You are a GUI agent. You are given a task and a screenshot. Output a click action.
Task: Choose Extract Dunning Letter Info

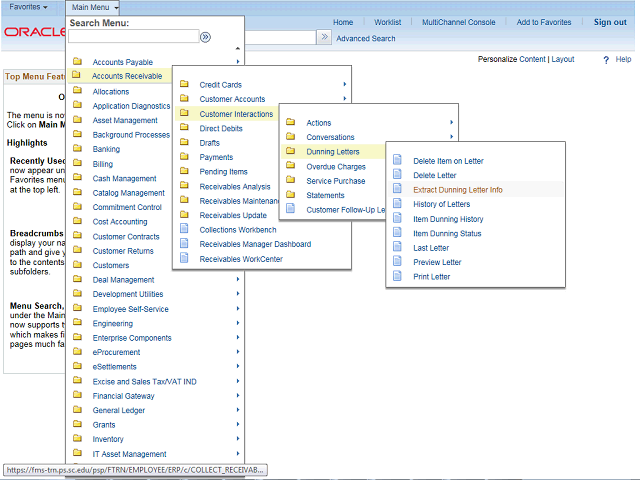pyautogui.click(x=458, y=190)
